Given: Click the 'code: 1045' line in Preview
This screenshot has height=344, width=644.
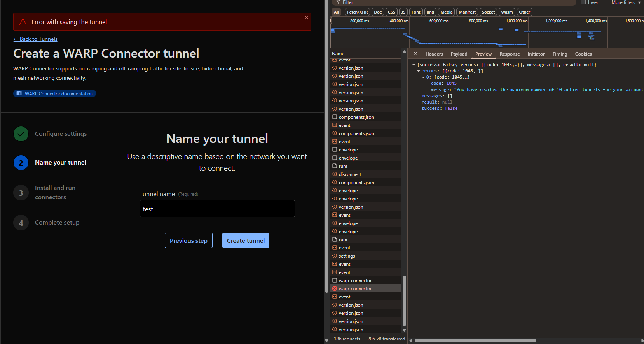Looking at the screenshot, I should (444, 84).
